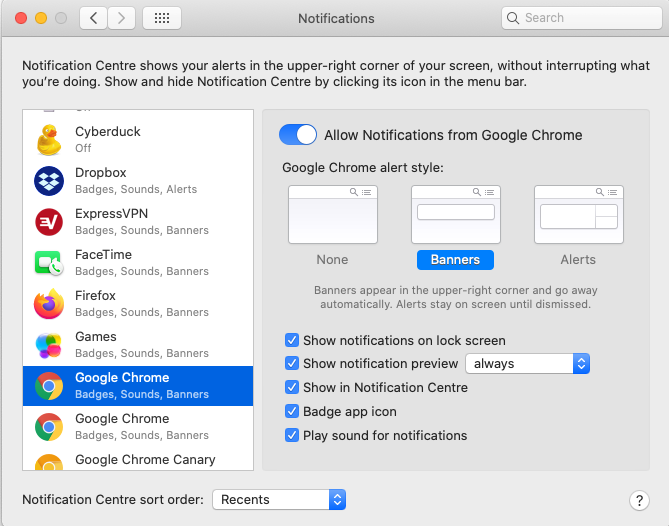
Task: Select FaceTime in the app list
Action: (x=138, y=263)
